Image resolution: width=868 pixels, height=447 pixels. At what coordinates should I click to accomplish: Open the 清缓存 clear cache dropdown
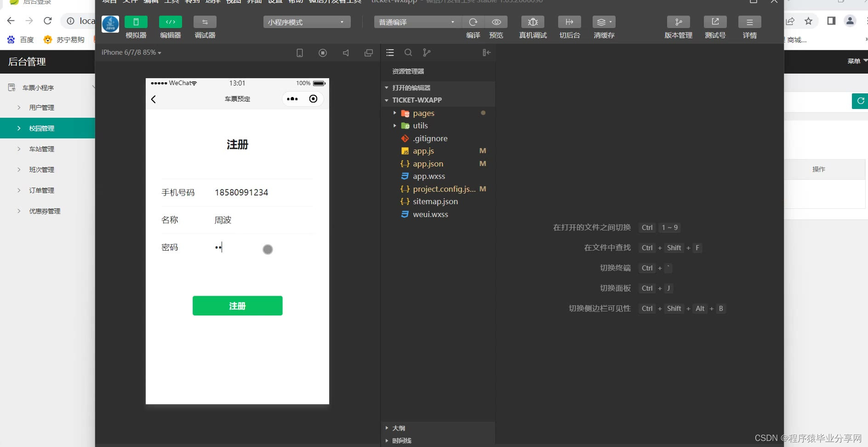click(x=604, y=22)
